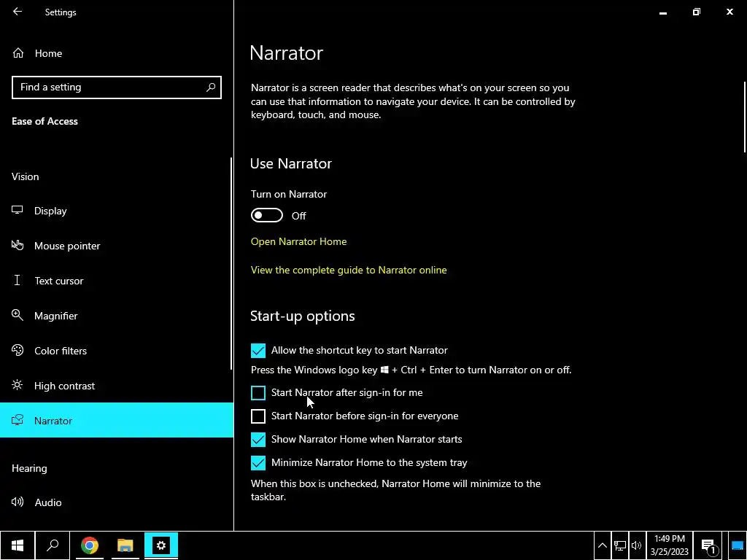Viewport: 747px width, 560px height.
Task: Click the Settings gear taskbar icon
Action: pyautogui.click(x=161, y=545)
